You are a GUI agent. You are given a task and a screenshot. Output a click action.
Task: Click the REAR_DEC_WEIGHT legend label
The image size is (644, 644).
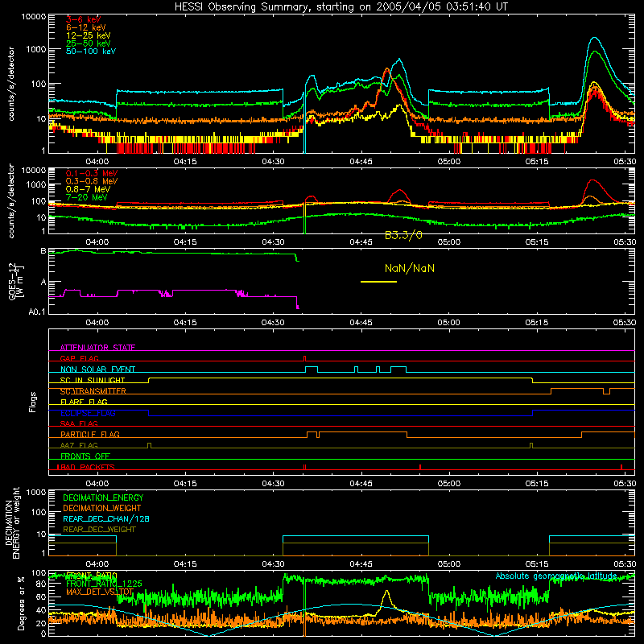click(99, 530)
